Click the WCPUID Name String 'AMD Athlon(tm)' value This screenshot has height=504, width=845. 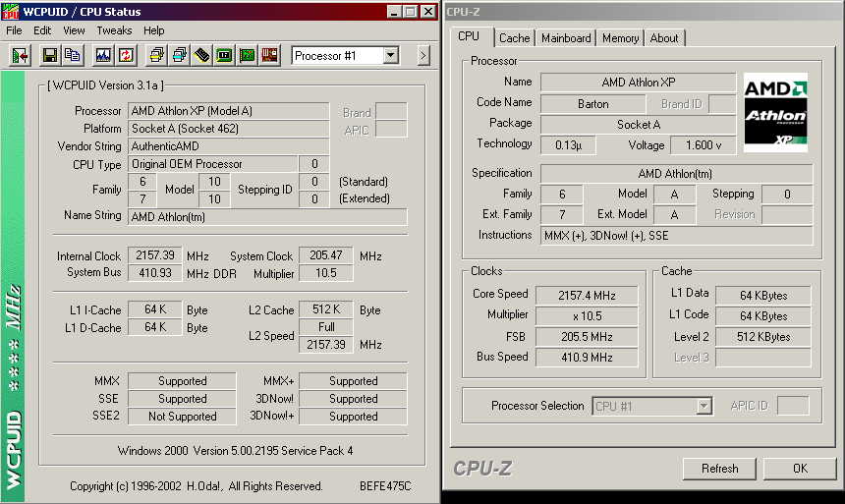[267, 217]
